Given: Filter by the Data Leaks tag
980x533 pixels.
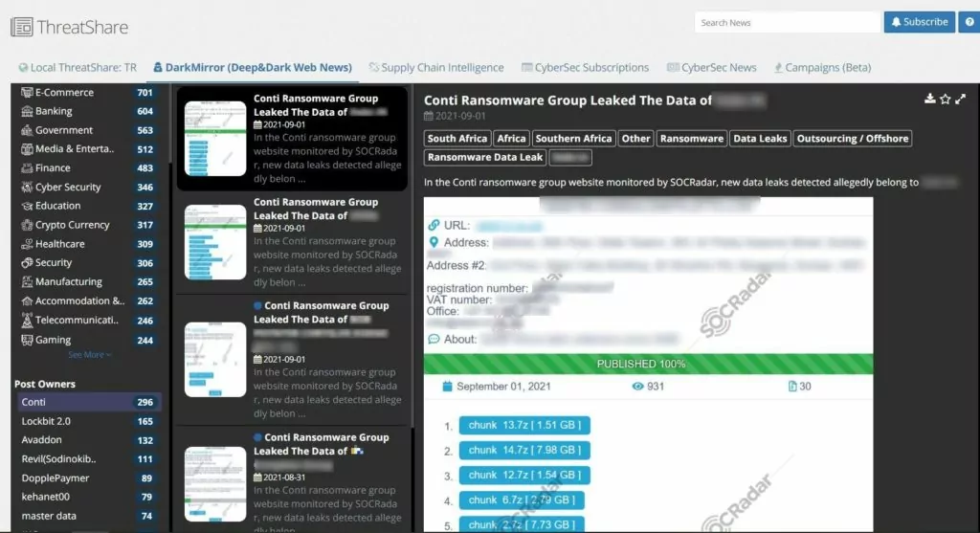Looking at the screenshot, I should click(760, 139).
